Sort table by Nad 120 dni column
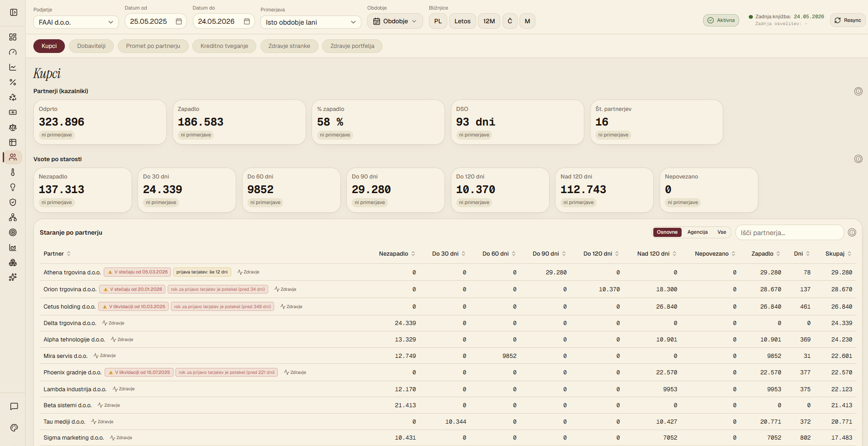This screenshot has height=446, width=868. [x=657, y=253]
